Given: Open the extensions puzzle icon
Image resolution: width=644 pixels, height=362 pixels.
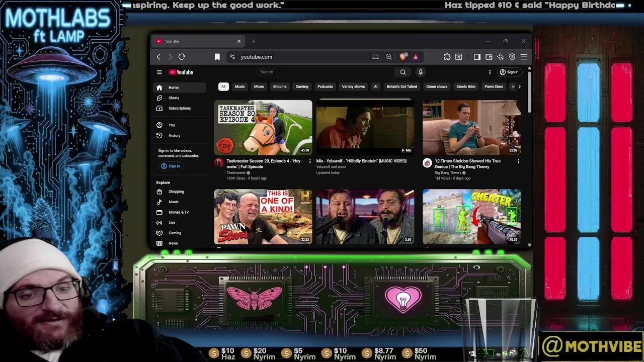Looking at the screenshot, I should click(x=447, y=57).
